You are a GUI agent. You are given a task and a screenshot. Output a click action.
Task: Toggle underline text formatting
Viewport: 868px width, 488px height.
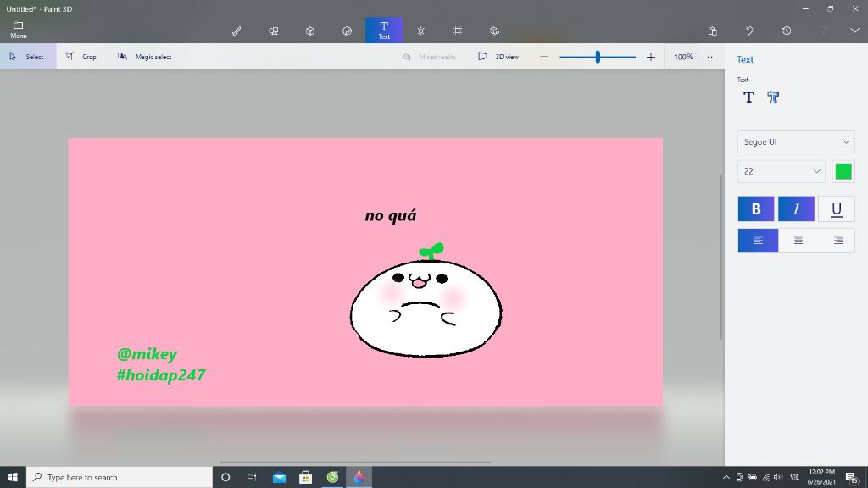tap(837, 208)
